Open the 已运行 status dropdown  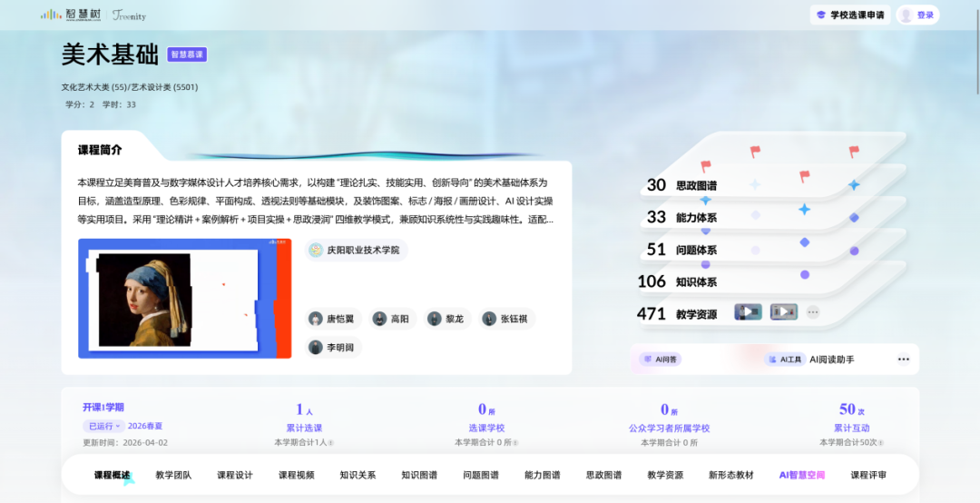point(103,426)
